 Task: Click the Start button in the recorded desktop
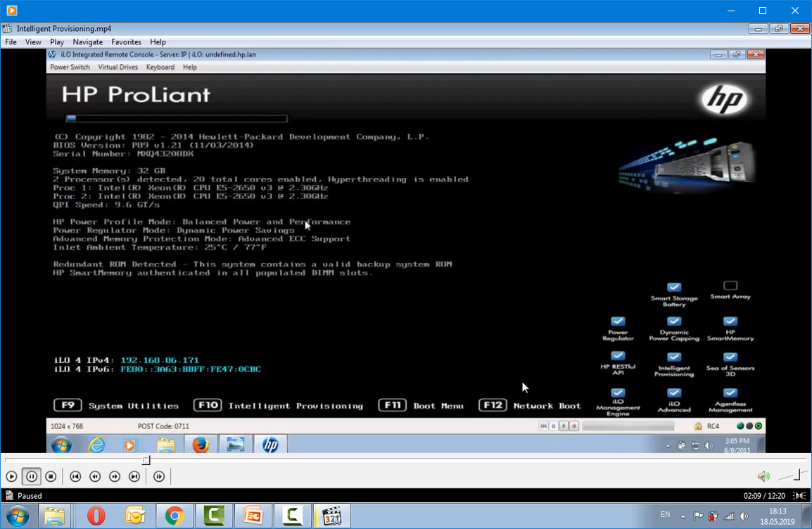click(62, 445)
